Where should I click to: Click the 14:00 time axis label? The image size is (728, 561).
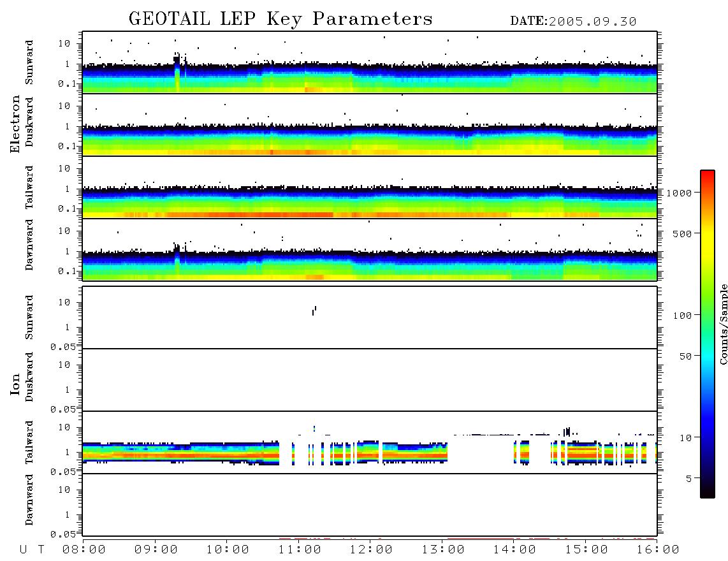pos(514,550)
